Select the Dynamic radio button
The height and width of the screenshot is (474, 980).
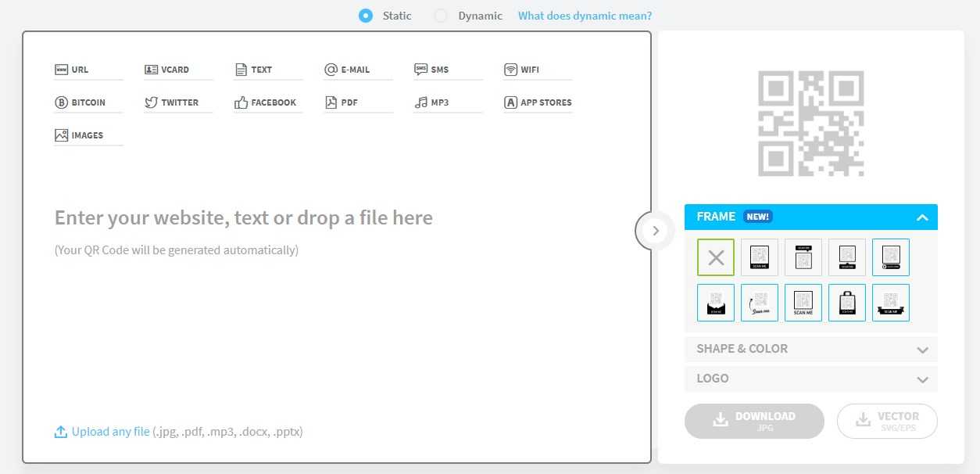coord(441,16)
